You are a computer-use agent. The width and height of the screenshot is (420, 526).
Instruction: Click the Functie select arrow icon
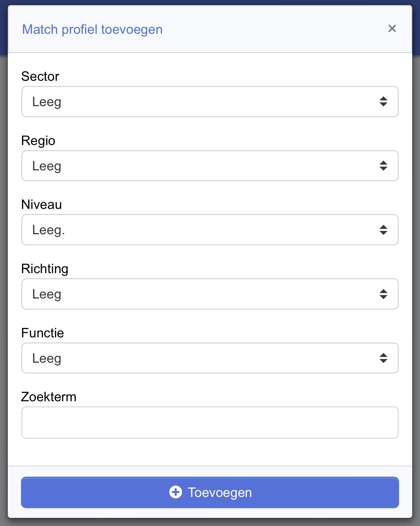[383, 358]
